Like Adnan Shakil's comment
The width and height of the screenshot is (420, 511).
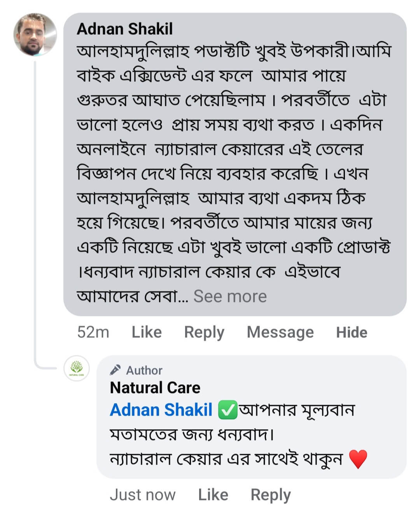tap(147, 332)
